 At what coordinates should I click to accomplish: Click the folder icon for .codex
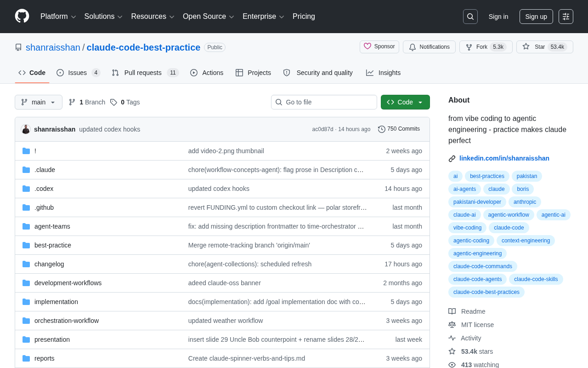click(26, 189)
